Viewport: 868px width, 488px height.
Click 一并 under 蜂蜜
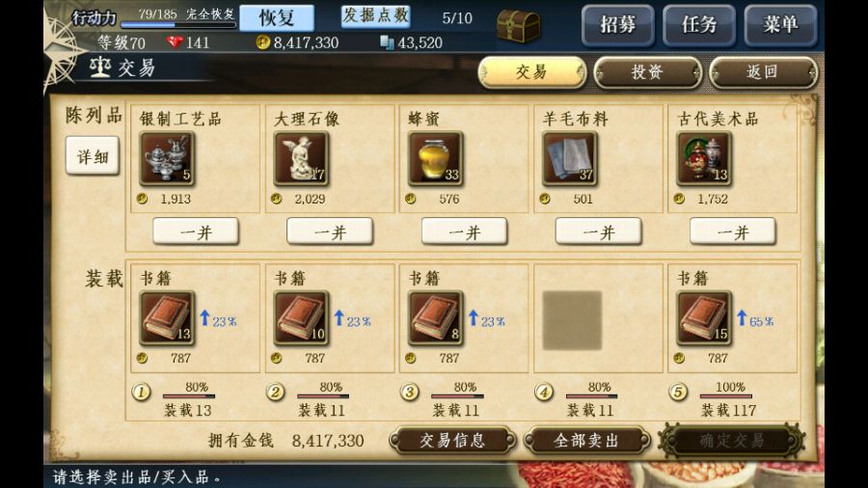[x=465, y=231]
